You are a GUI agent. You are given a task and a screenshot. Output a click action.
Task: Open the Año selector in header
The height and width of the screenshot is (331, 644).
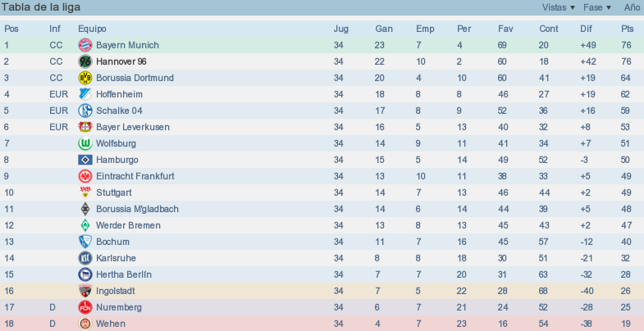click(x=632, y=7)
